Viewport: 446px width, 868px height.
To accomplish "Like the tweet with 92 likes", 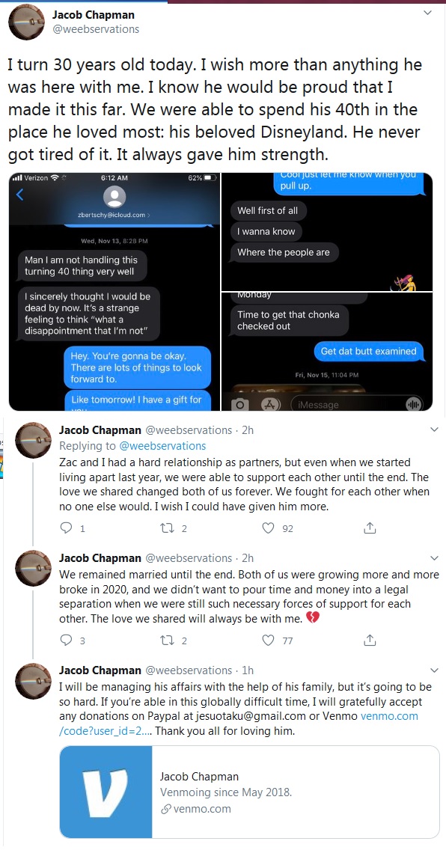I will (x=269, y=528).
